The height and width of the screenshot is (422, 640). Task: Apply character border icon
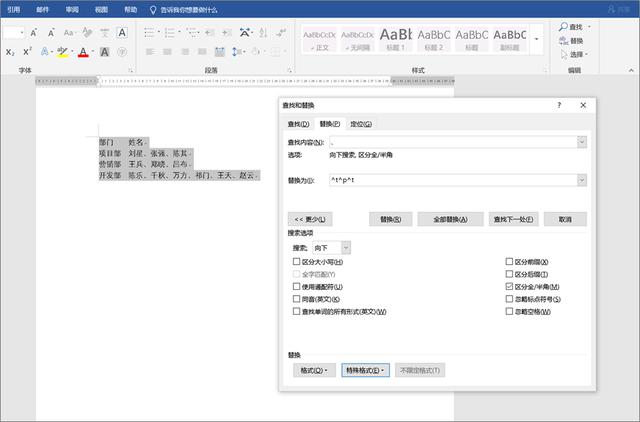[x=122, y=33]
